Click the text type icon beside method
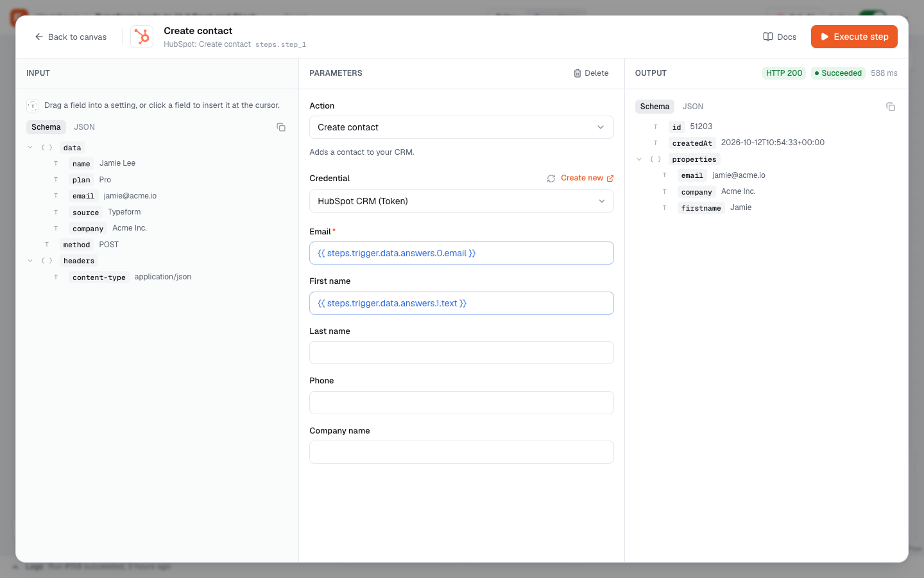924x578 pixels. (47, 245)
